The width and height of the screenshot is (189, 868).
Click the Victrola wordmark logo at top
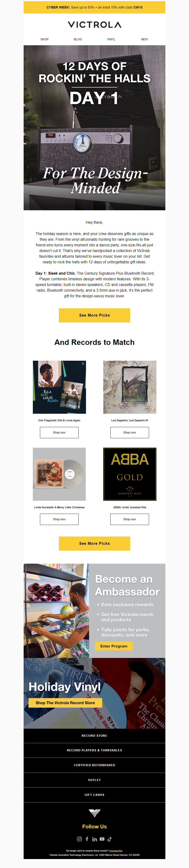94,25
